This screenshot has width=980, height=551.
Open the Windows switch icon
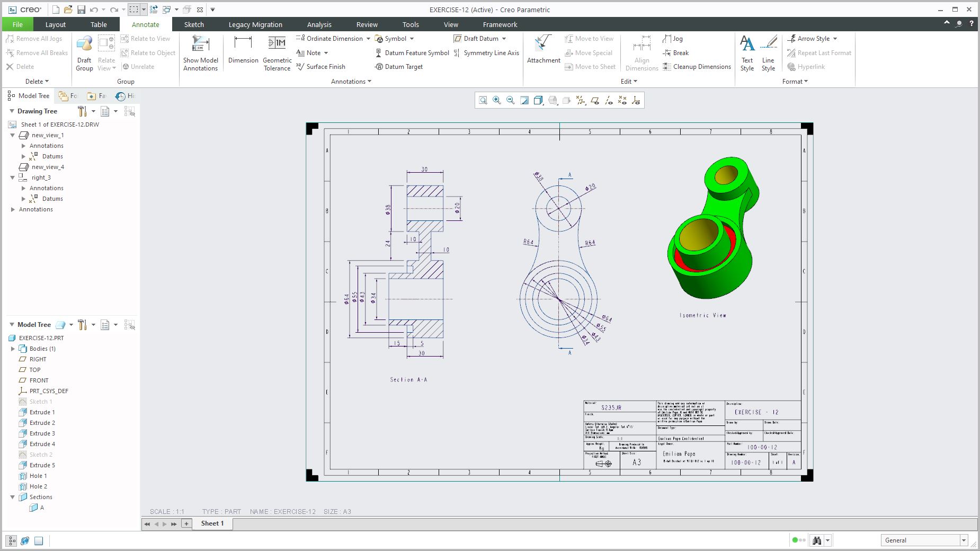(166, 10)
